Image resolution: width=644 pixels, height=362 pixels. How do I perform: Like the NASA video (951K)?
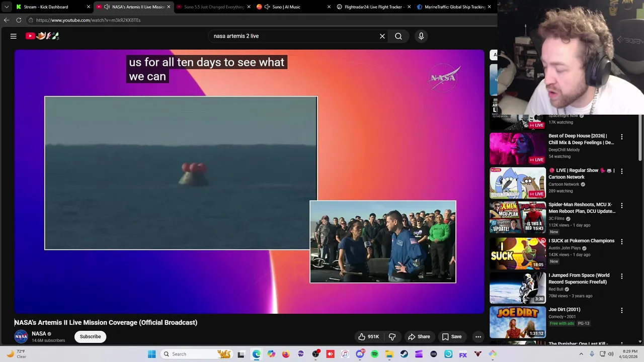368,337
